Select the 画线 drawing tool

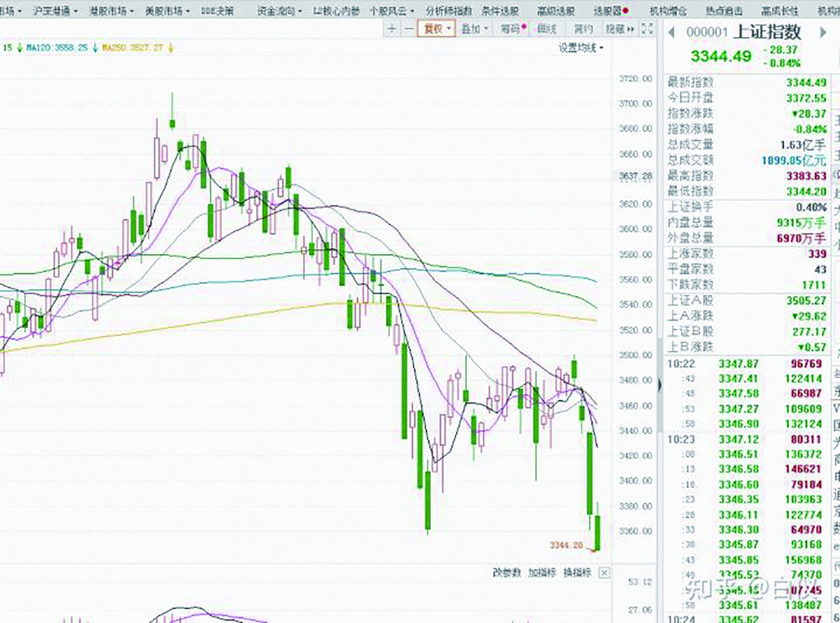point(546,29)
